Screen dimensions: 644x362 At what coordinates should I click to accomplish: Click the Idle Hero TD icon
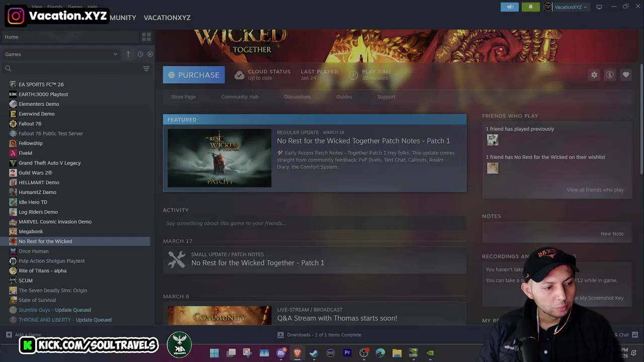(13, 202)
